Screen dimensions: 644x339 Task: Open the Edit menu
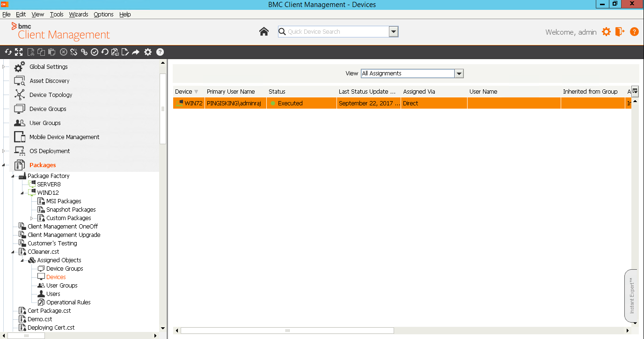click(x=21, y=15)
